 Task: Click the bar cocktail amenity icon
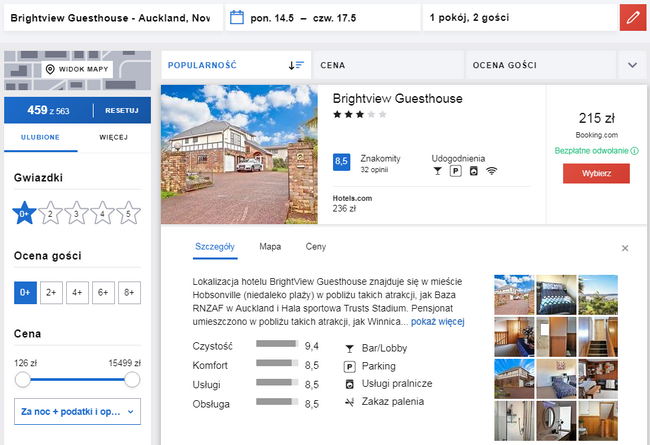(x=437, y=171)
